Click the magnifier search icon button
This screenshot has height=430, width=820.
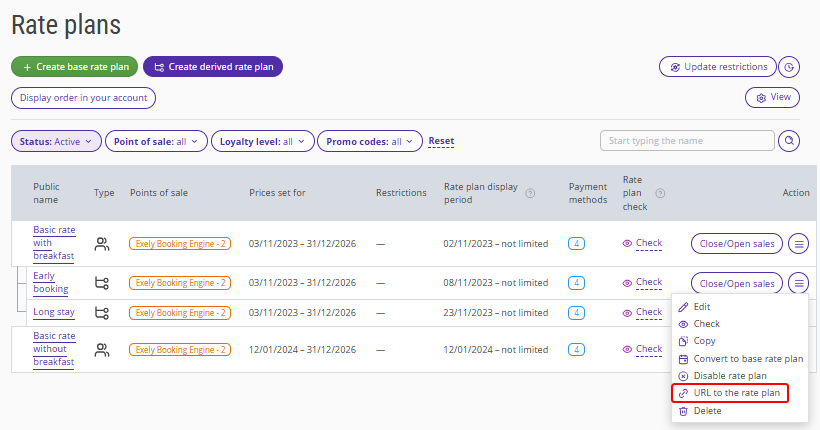coord(789,141)
